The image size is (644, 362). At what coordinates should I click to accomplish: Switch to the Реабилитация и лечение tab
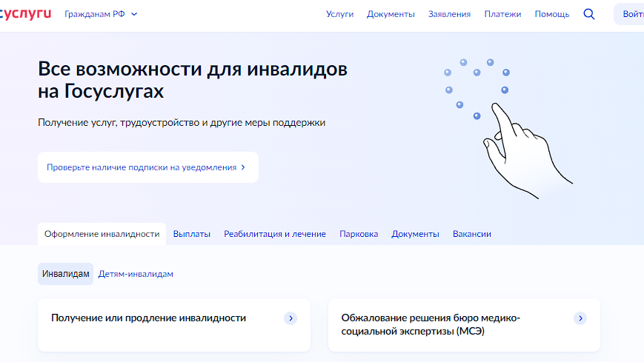(275, 234)
